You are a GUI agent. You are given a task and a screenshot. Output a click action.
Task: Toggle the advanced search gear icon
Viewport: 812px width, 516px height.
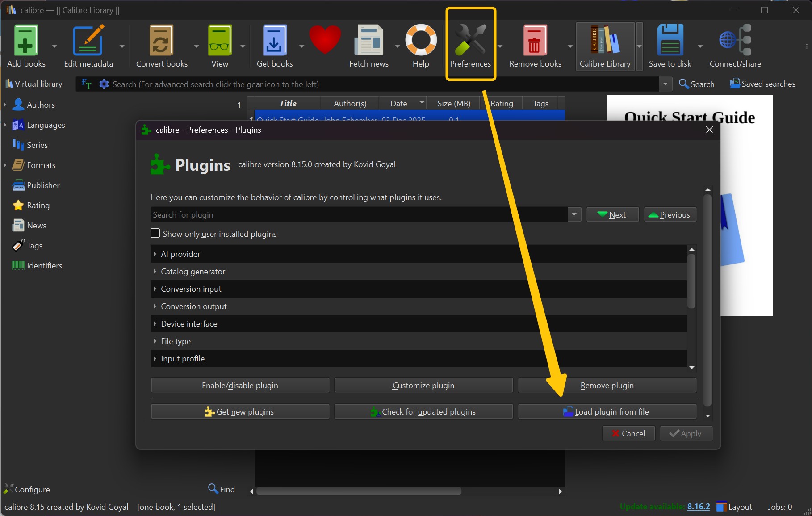(x=104, y=84)
